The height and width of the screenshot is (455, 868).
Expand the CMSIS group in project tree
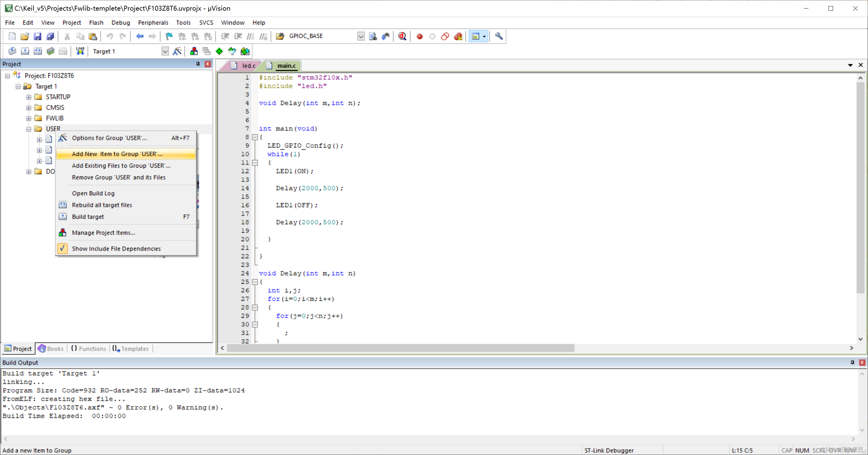pyautogui.click(x=29, y=107)
